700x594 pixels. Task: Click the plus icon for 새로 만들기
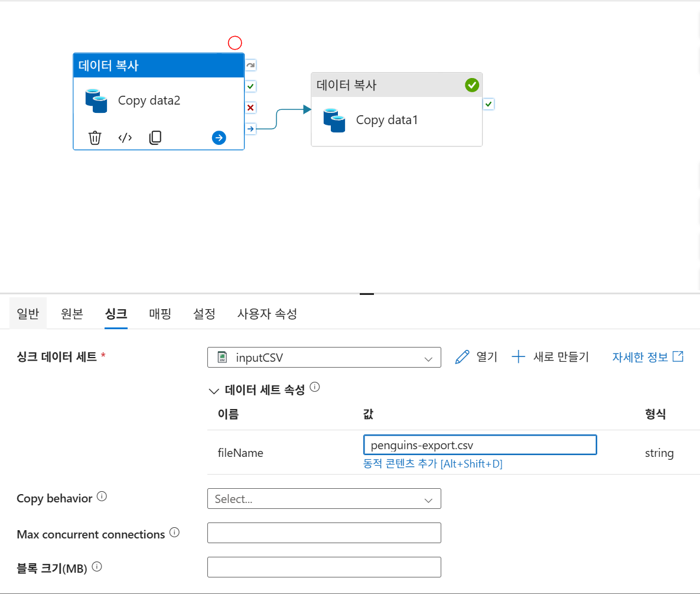click(x=518, y=357)
